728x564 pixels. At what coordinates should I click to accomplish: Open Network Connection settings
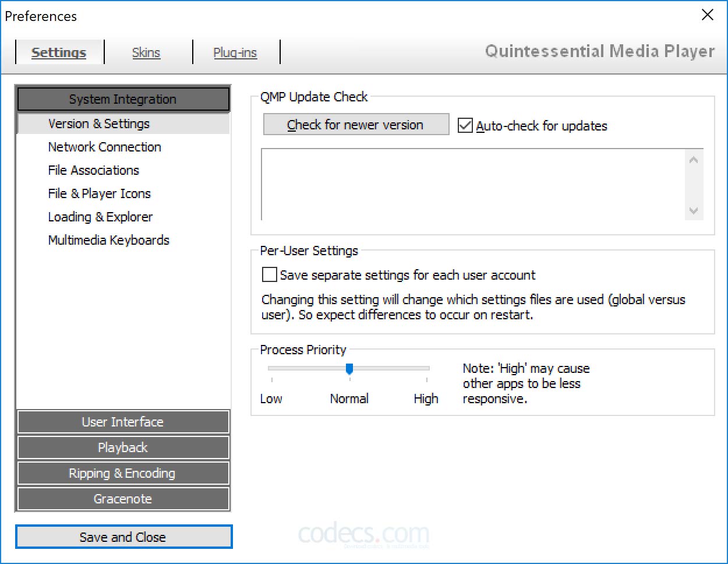[x=105, y=147]
